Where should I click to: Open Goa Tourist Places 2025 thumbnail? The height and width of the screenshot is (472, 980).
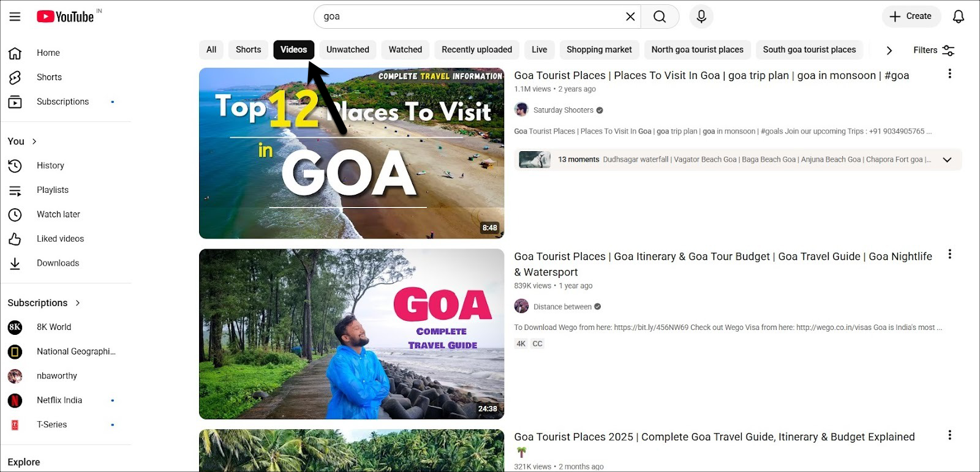[x=352, y=451]
